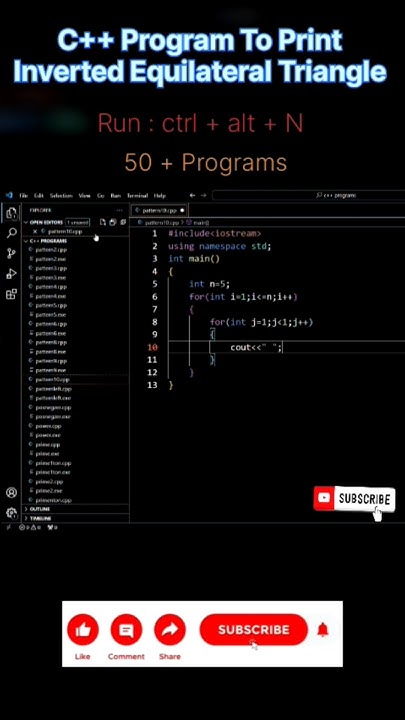This screenshot has height=720, width=405.
Task: Open the Explorer view in the activity bar
Action: point(11,213)
